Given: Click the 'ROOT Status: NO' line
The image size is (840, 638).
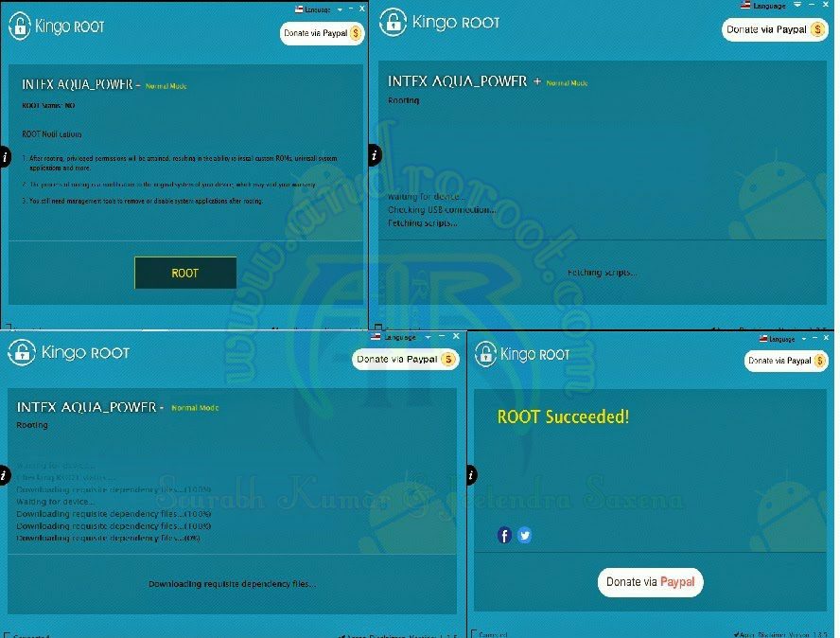Looking at the screenshot, I should 48,106.
